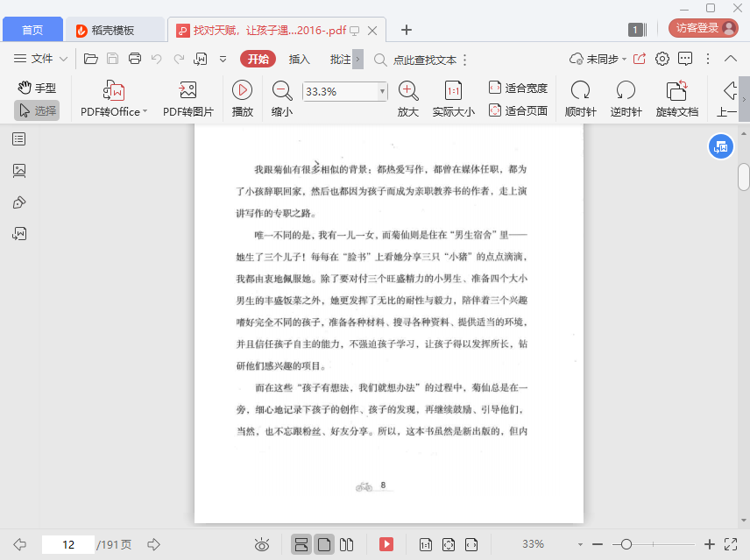Viewport: 750px width, 560px height.
Task: Go to next page arrow
Action: pyautogui.click(x=153, y=544)
